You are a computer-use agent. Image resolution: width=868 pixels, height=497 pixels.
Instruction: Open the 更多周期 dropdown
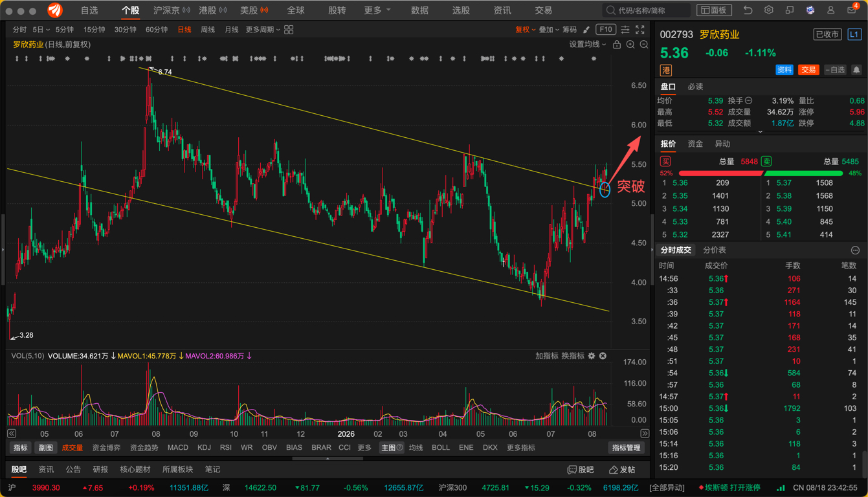click(263, 30)
